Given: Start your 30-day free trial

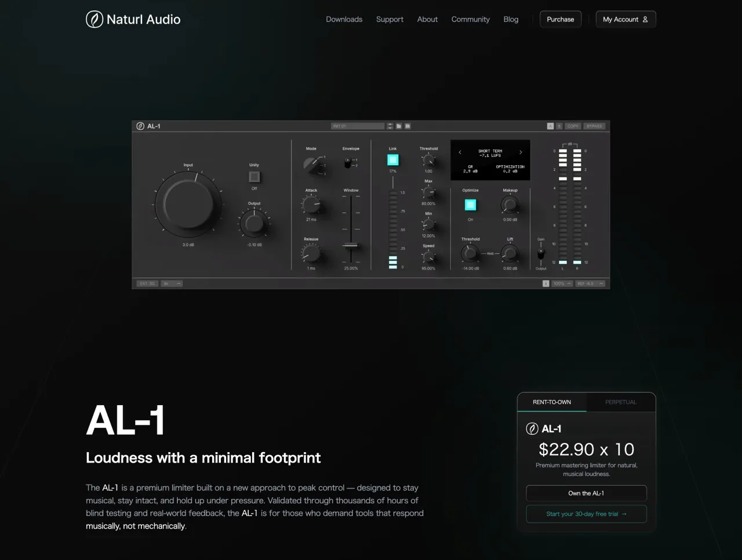Looking at the screenshot, I should tap(586, 514).
